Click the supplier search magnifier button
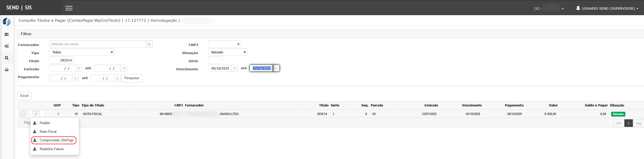The width and height of the screenshot is (644, 159). (x=149, y=44)
